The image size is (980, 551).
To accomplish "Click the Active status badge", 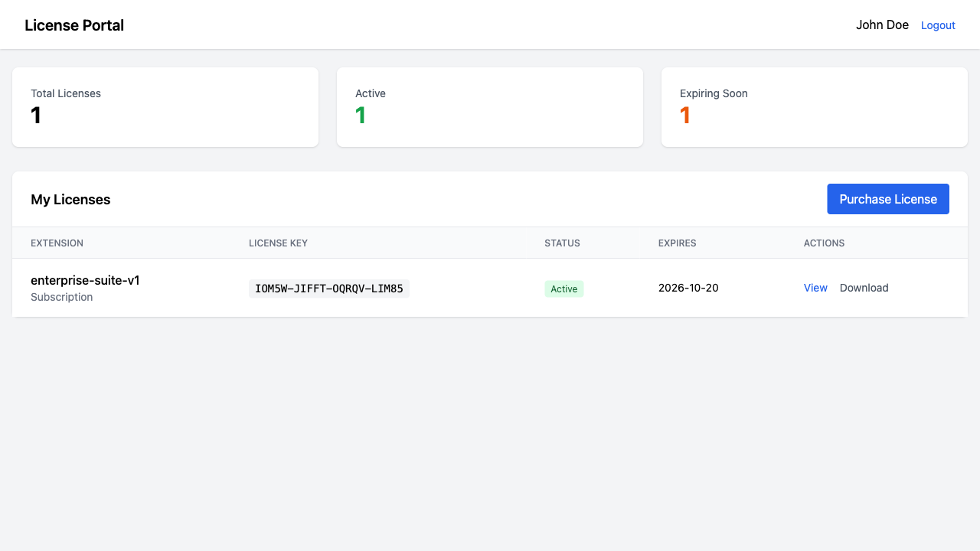I will point(564,289).
